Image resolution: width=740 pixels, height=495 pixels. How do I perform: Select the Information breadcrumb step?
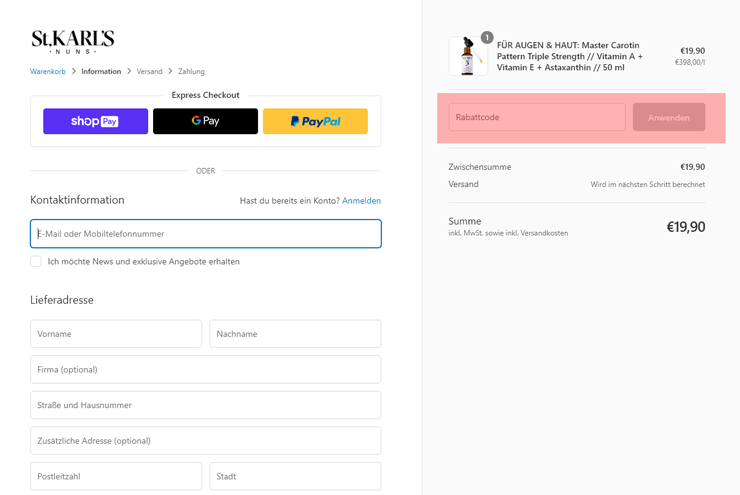click(x=101, y=72)
